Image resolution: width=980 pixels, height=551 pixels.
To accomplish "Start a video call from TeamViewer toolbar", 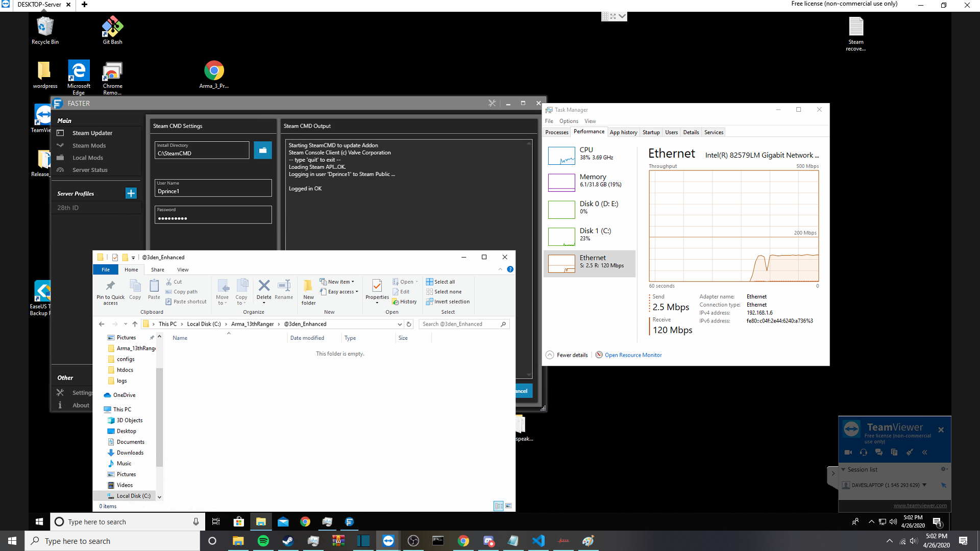I will pos(848,452).
